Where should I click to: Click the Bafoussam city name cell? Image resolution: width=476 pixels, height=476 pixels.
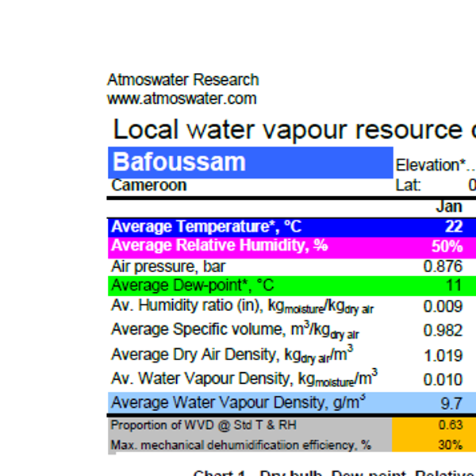(x=251, y=163)
